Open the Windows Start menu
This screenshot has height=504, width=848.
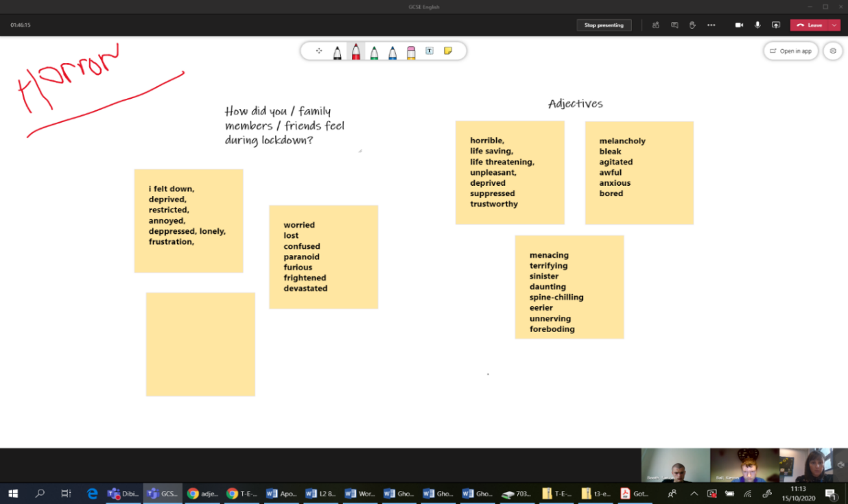click(x=12, y=494)
